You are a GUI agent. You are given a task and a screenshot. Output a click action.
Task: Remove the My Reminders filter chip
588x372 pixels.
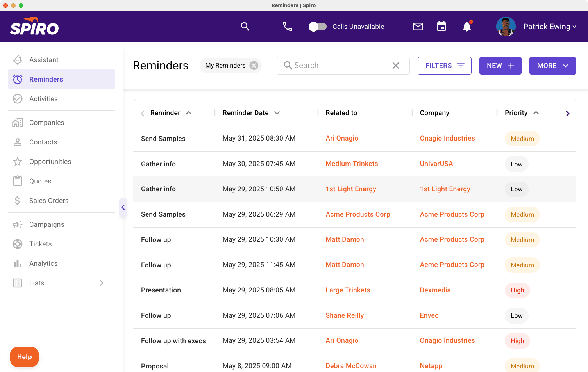[254, 66]
